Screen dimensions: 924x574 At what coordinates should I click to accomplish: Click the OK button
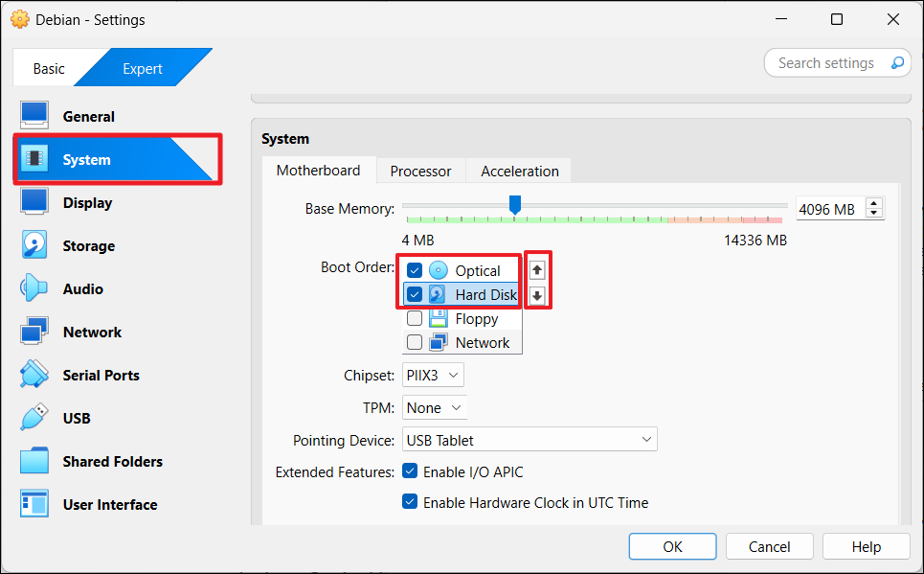point(672,546)
